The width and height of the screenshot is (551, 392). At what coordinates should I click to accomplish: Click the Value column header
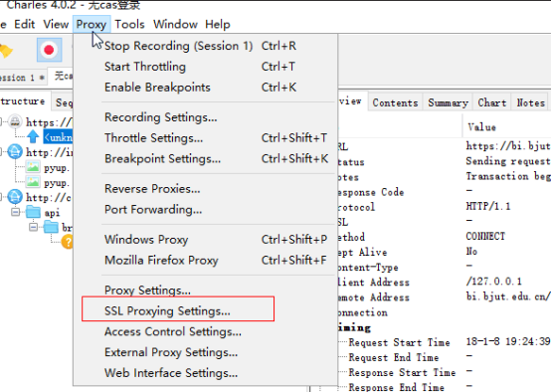pyautogui.click(x=506, y=127)
